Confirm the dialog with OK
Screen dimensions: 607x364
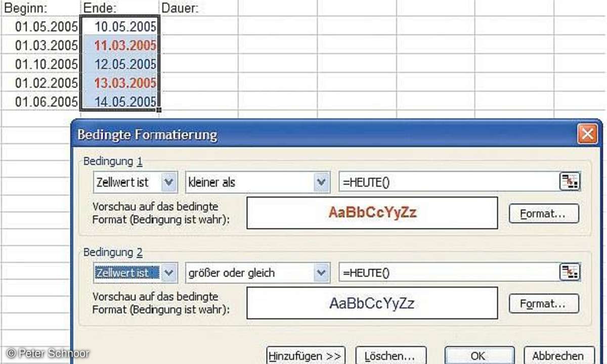coord(479,355)
